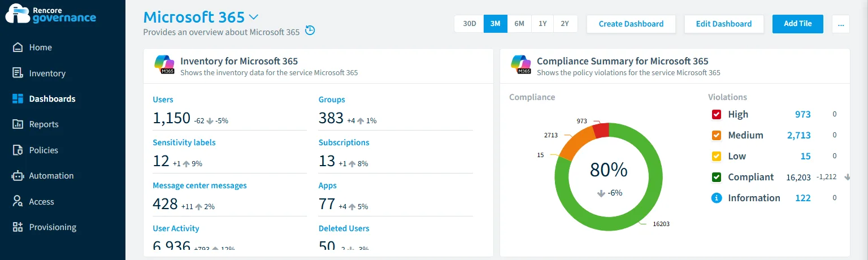Click the Dashboards grid icon
The image size is (868, 260).
click(x=18, y=99)
